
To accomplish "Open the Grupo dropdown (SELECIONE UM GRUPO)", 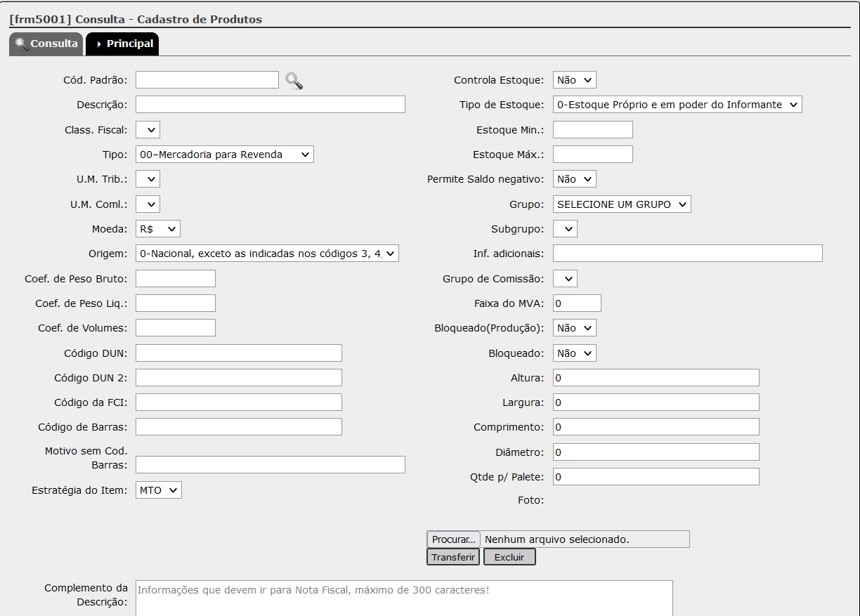I will [623, 204].
